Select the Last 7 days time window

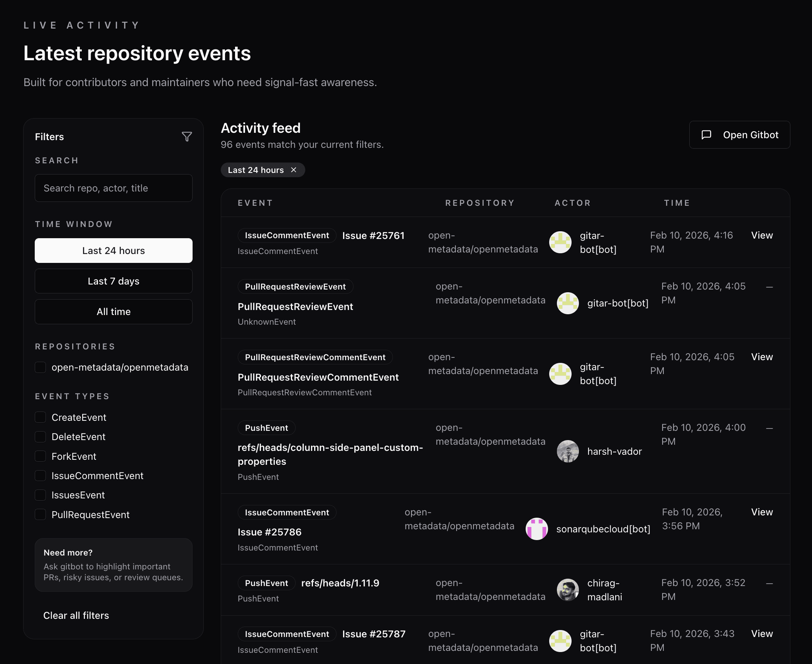(x=113, y=281)
